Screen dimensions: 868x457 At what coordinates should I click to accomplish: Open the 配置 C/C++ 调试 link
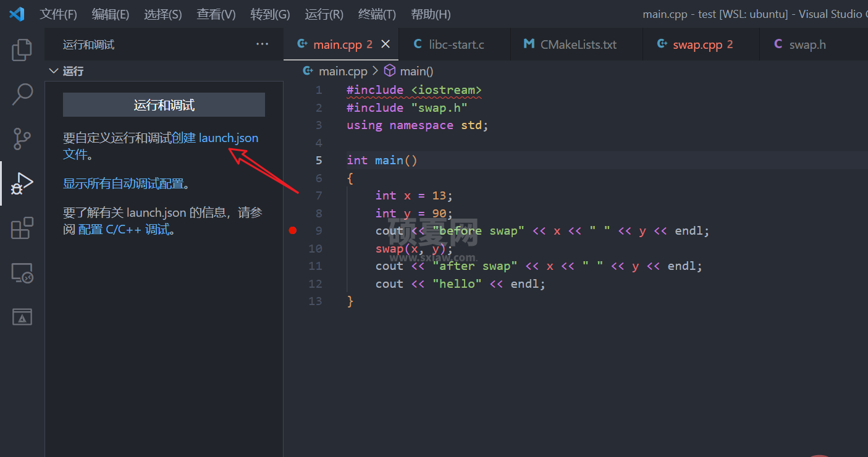click(124, 230)
